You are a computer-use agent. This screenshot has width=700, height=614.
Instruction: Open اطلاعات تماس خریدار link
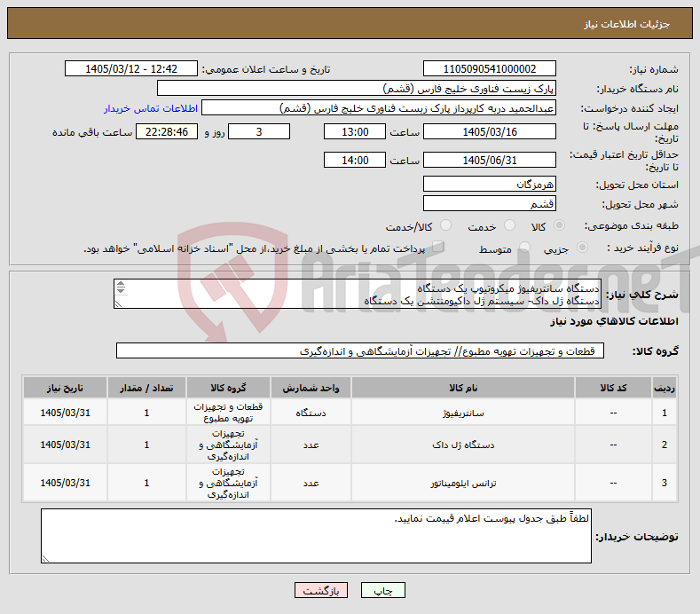(x=151, y=108)
